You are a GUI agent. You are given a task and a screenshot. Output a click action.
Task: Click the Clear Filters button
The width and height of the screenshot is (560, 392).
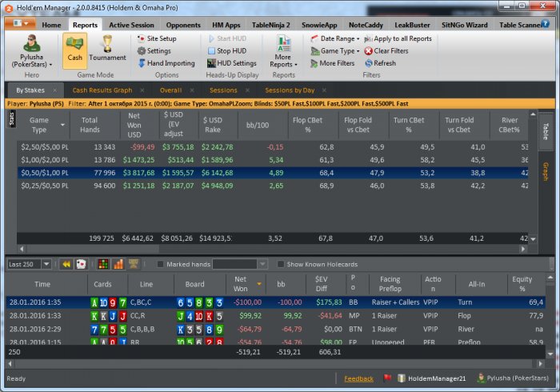coord(386,51)
